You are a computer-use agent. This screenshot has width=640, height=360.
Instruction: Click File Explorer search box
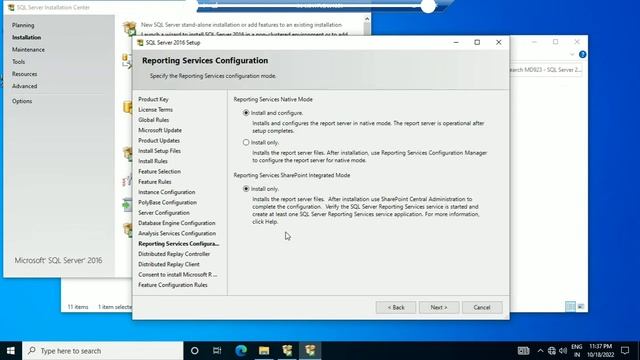click(546, 70)
